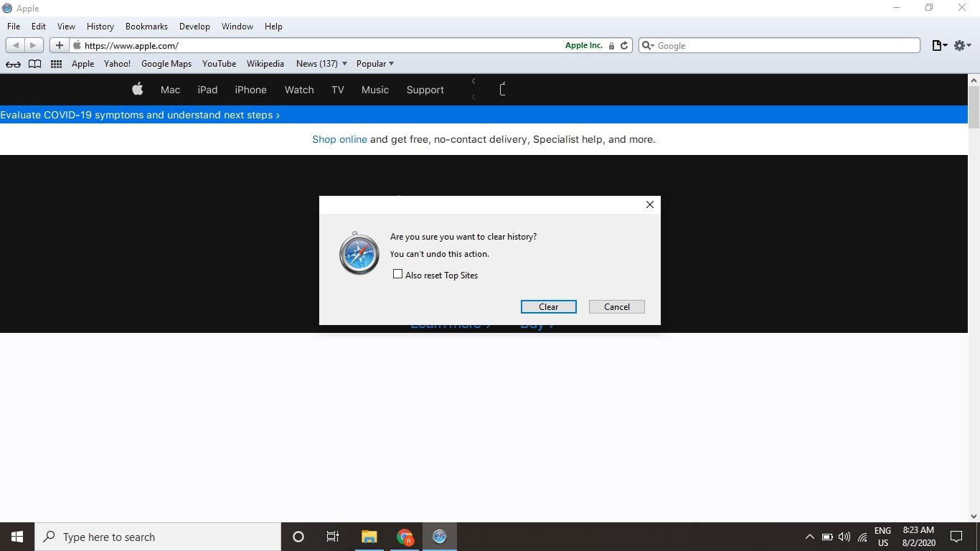Click the Google search field
The width and height of the screenshot is (980, 551).
coord(779,45)
